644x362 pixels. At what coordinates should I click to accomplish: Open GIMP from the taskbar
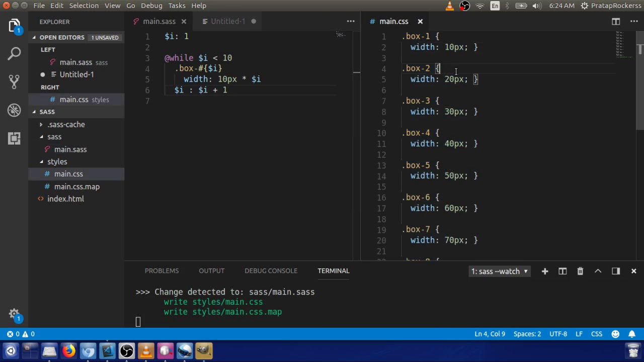[204, 350]
